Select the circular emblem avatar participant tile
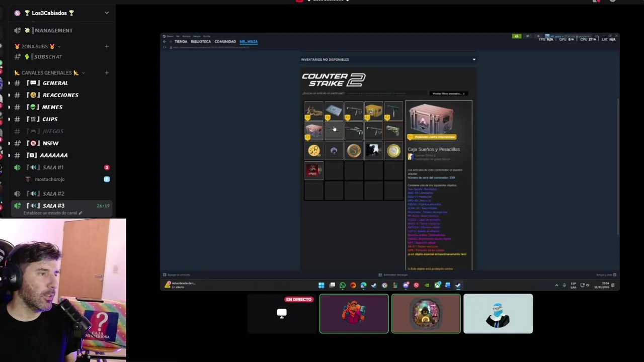644x362 pixels. 426,314
